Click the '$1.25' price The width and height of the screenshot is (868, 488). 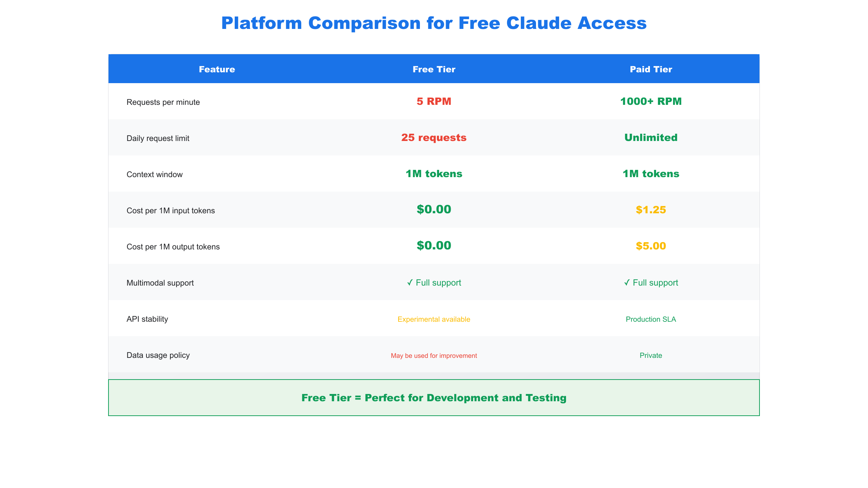coord(651,210)
